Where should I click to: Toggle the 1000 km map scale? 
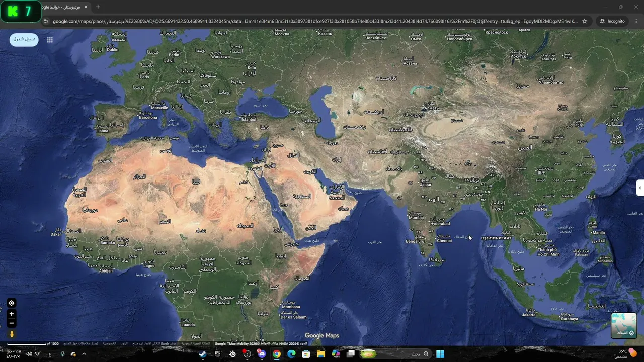point(33,344)
